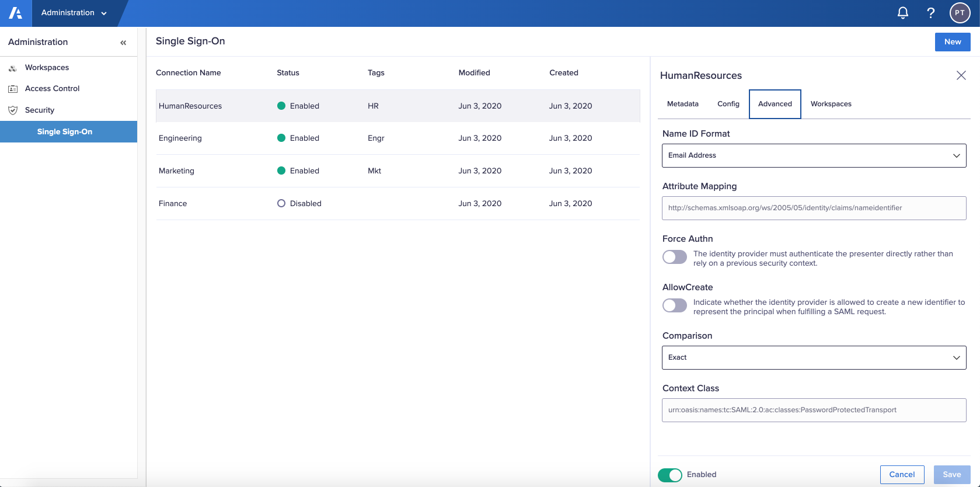The height and width of the screenshot is (487, 980).
Task: Open the Comparison dropdown
Action: (814, 357)
